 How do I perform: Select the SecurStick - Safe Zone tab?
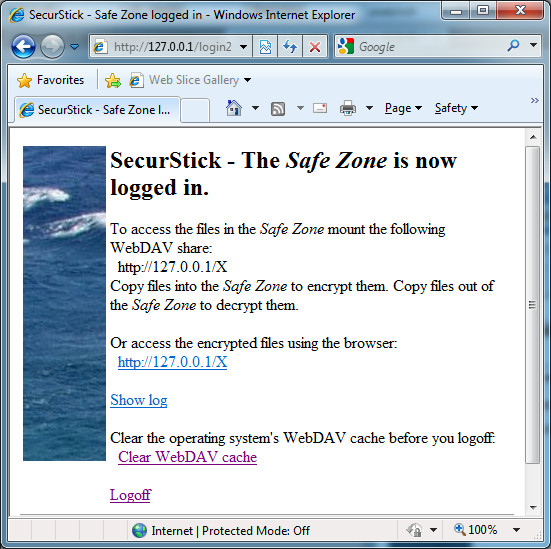[97, 110]
